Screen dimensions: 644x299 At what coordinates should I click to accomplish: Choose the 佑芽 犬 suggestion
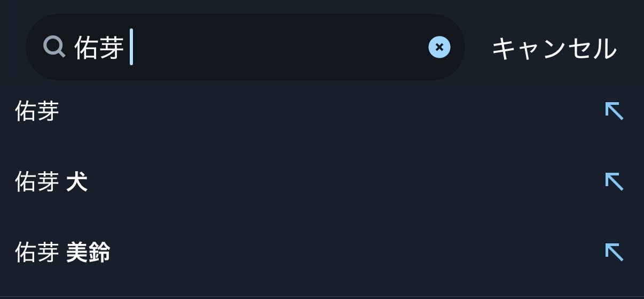pyautogui.click(x=51, y=182)
